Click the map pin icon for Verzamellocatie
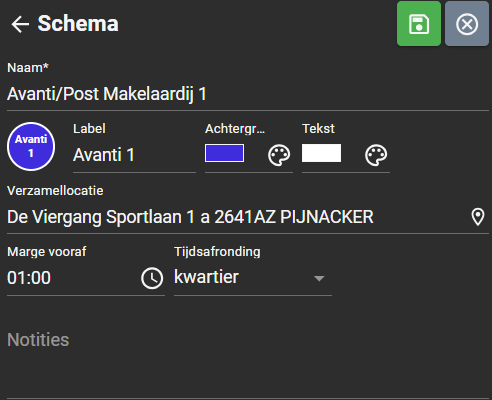 pos(478,217)
